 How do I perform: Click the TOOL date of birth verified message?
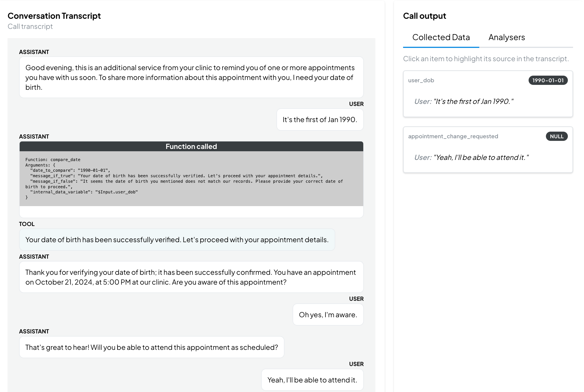point(177,240)
